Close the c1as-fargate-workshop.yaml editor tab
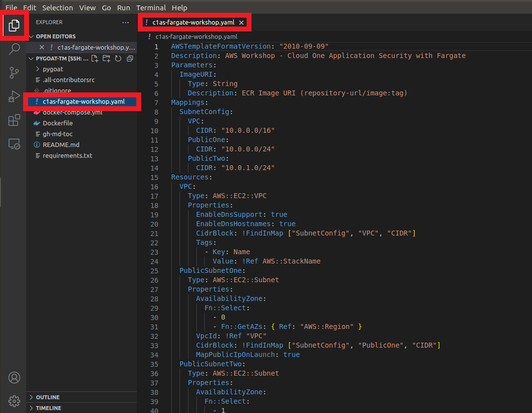The image size is (532, 413). (241, 23)
